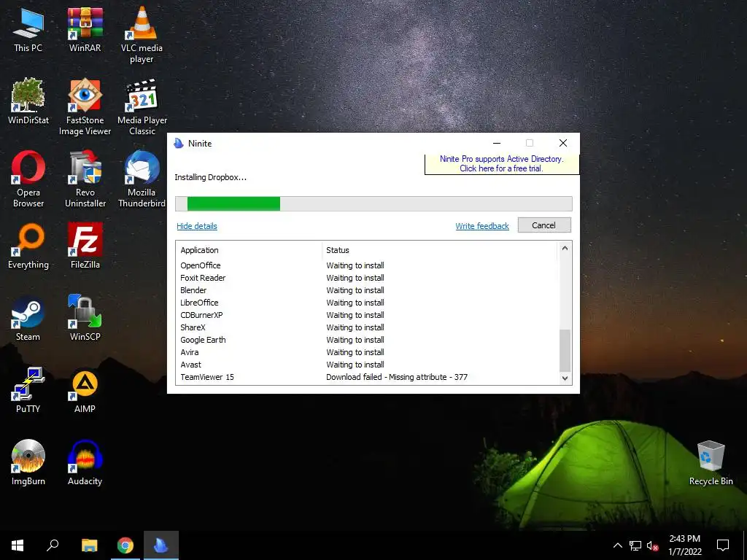The height and width of the screenshot is (560, 747).
Task: Click Ninite taskbar button
Action: [161, 545]
